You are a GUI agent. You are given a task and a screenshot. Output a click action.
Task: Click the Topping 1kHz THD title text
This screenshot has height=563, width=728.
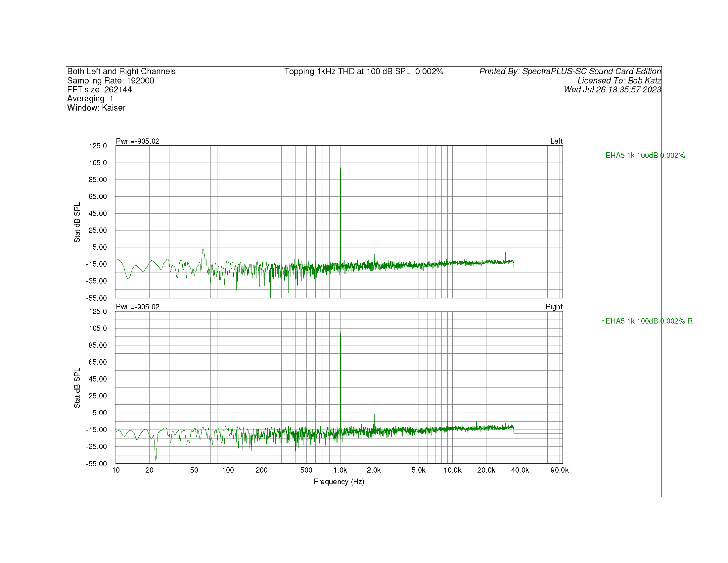pos(364,72)
